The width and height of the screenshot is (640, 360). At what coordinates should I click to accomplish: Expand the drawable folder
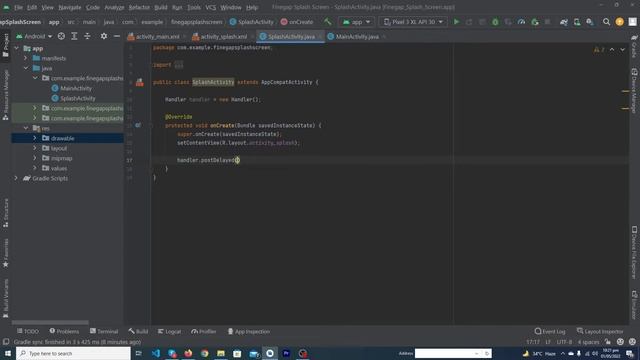(x=35, y=138)
